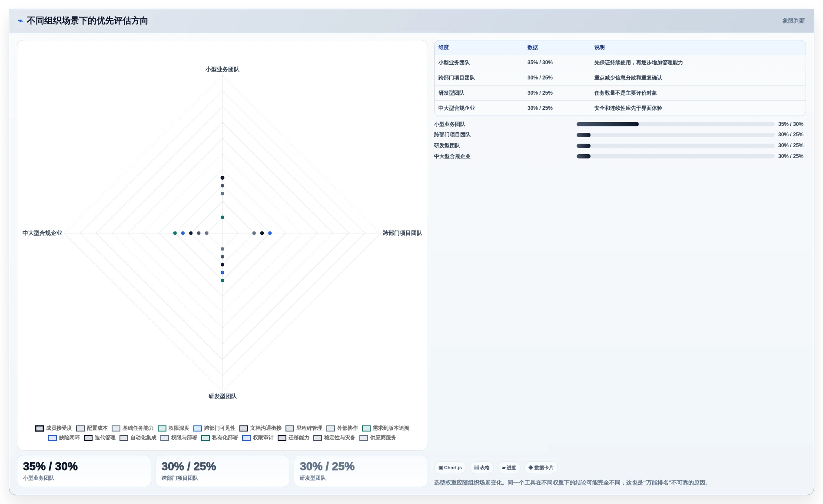Select the 表格 chip

[481, 468]
